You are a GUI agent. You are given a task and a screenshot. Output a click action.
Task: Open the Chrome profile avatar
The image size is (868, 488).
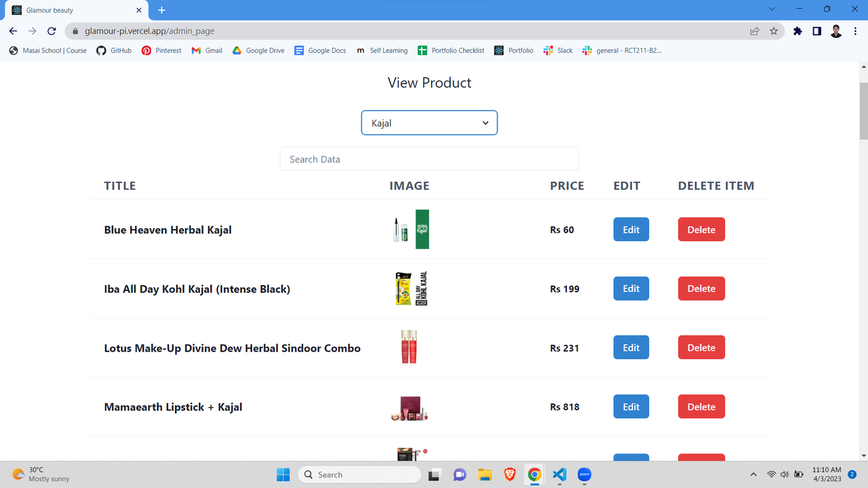[x=836, y=31]
